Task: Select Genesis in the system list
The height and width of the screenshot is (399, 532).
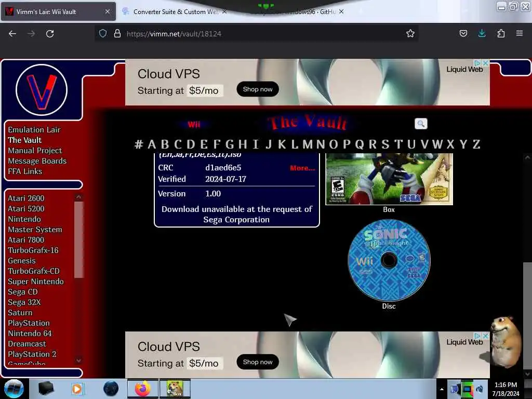Action: tap(22, 261)
